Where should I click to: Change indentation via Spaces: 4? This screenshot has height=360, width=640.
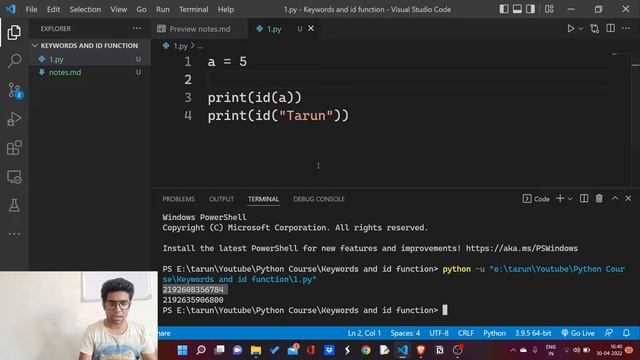(x=405, y=333)
